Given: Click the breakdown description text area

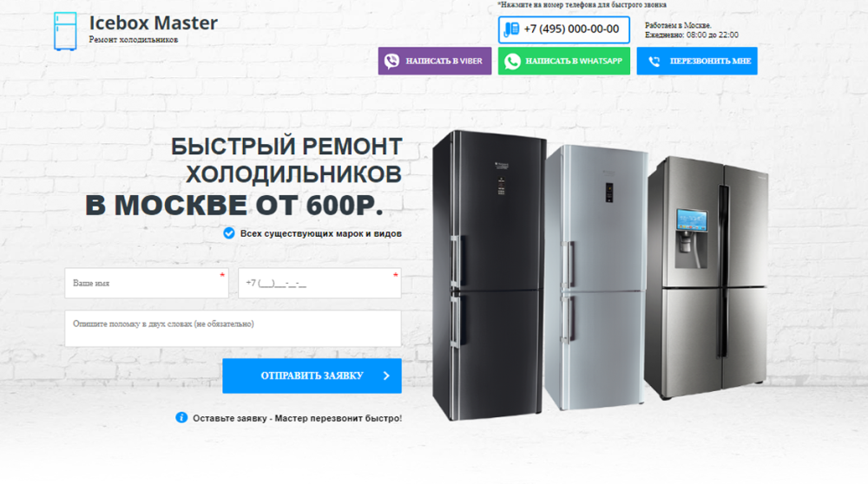Looking at the screenshot, I should click(233, 328).
